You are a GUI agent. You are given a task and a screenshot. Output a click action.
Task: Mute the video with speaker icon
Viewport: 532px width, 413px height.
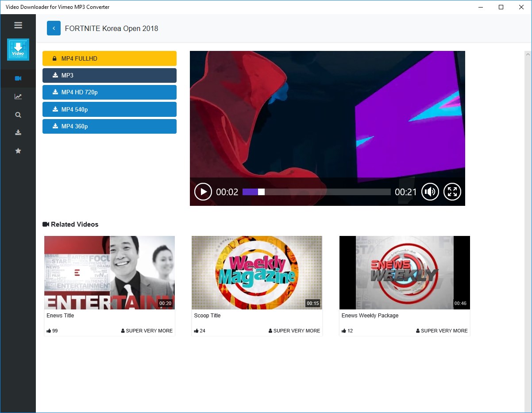pyautogui.click(x=430, y=192)
